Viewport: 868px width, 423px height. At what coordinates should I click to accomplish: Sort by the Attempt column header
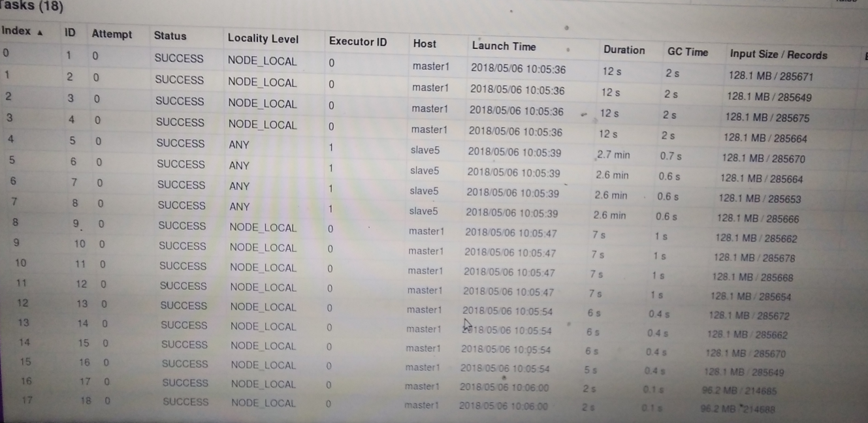[112, 34]
